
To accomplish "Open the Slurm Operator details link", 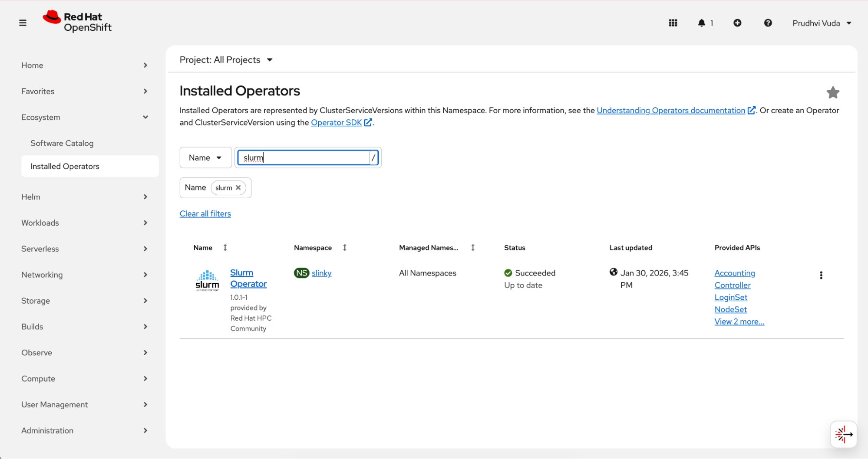I will click(x=248, y=278).
